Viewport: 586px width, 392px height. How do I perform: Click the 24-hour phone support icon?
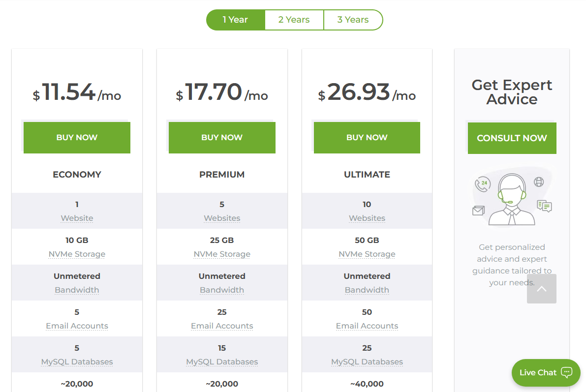point(484,184)
